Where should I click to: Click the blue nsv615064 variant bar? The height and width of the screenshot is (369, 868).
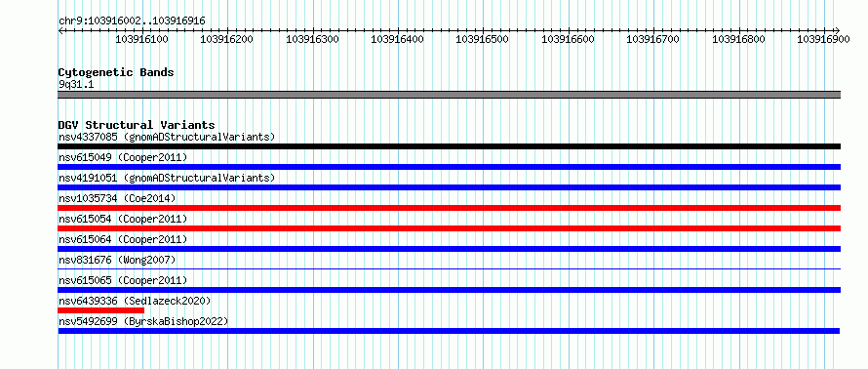pyautogui.click(x=449, y=249)
